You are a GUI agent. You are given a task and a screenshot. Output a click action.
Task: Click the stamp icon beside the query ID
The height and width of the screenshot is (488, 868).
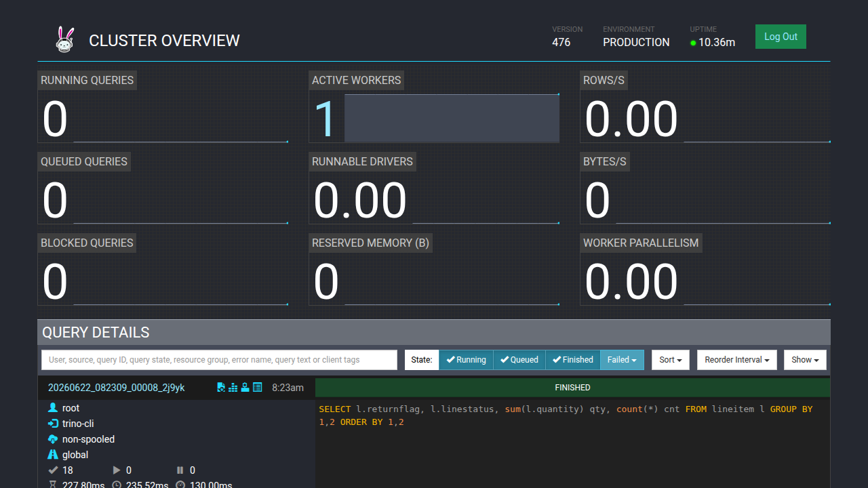pyautogui.click(x=245, y=387)
